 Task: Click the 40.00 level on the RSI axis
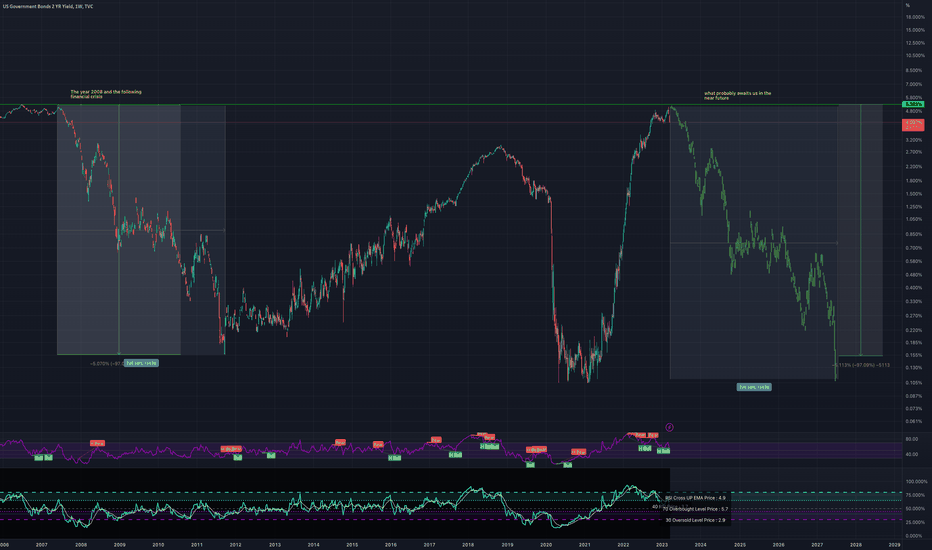912,454
